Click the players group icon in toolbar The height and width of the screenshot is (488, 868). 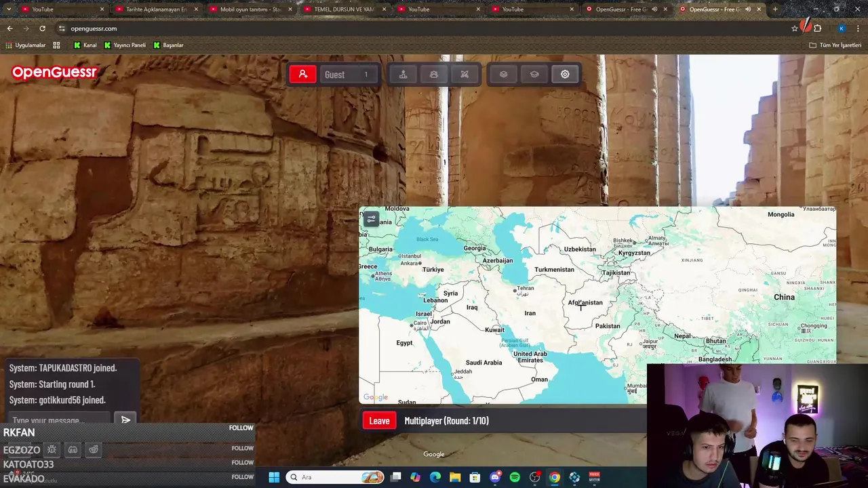(x=434, y=75)
